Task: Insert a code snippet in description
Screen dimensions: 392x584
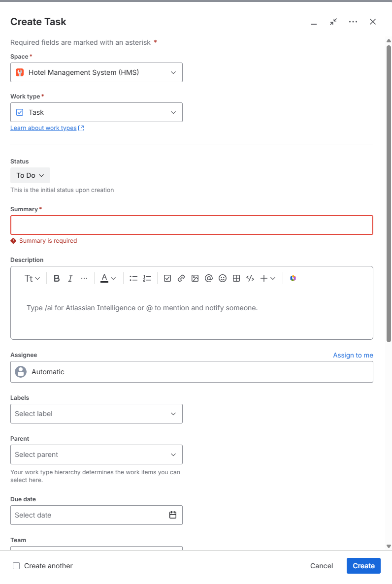Action: (x=250, y=278)
